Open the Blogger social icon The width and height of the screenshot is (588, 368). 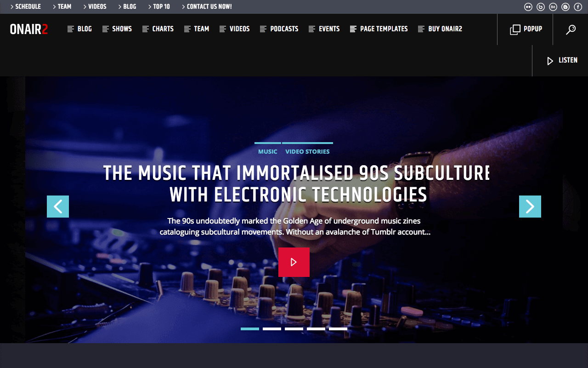coord(565,7)
